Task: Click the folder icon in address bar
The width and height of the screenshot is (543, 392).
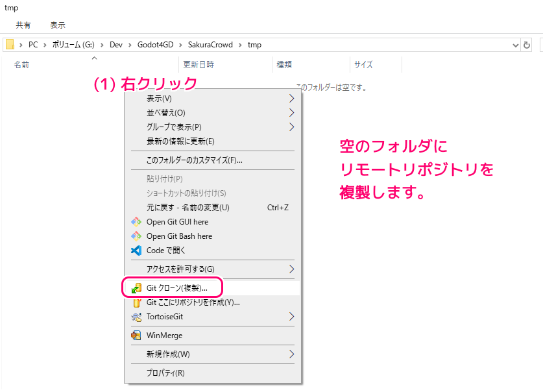Action: [10, 45]
